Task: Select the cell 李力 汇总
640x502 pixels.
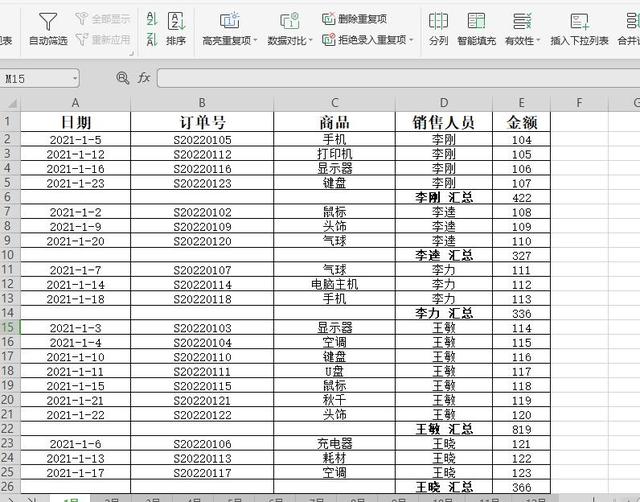Action: coord(444,313)
